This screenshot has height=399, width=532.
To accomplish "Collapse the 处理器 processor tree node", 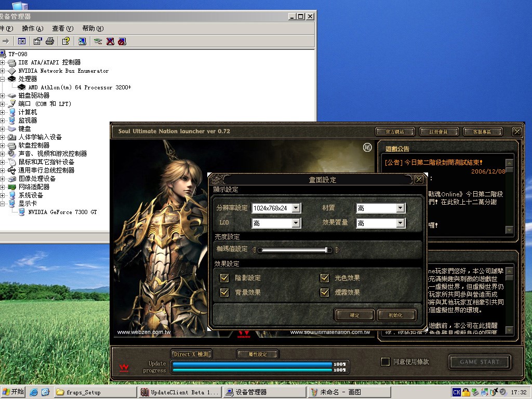I will pyautogui.click(x=3, y=79).
